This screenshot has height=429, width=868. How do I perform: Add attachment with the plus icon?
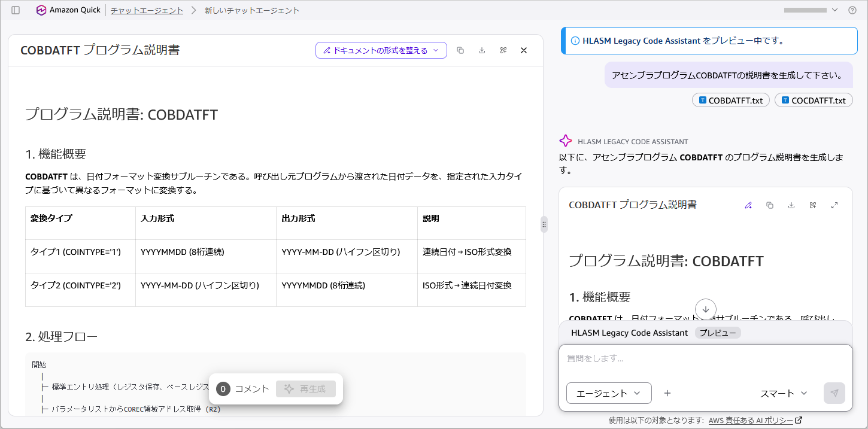click(667, 393)
